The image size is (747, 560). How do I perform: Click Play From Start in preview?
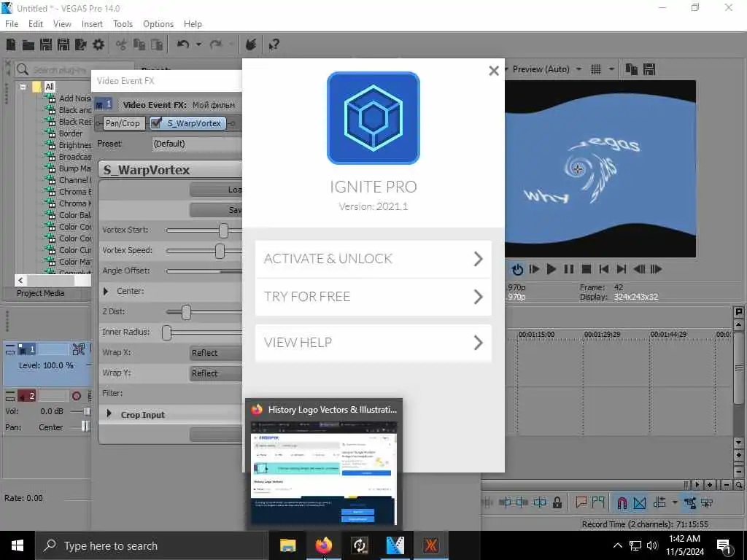coord(534,270)
